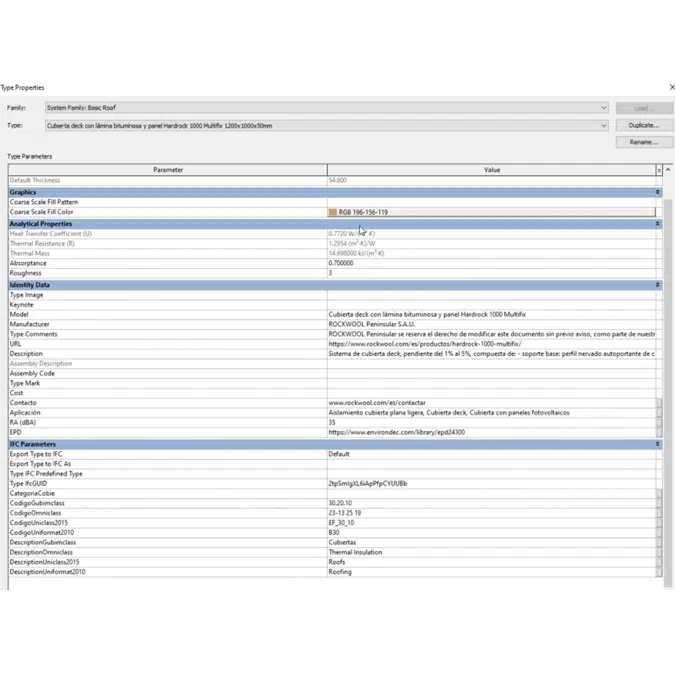Collapse the Analytical Properties group

tap(657, 224)
